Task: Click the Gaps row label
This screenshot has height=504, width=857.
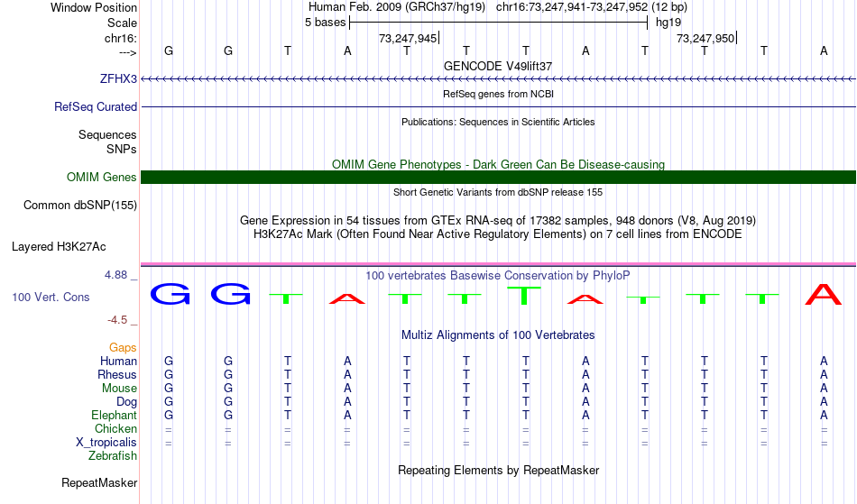Action: point(123,348)
